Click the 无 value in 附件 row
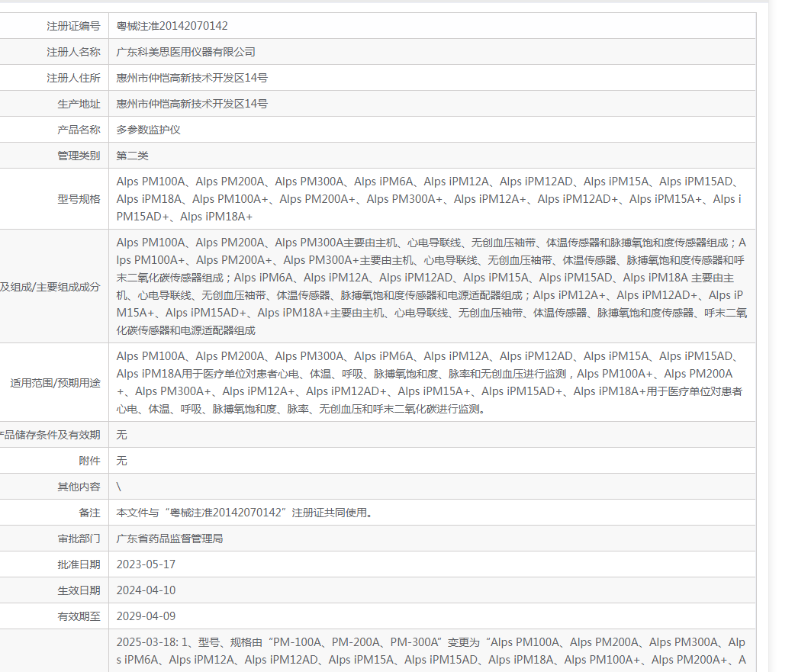 121,460
